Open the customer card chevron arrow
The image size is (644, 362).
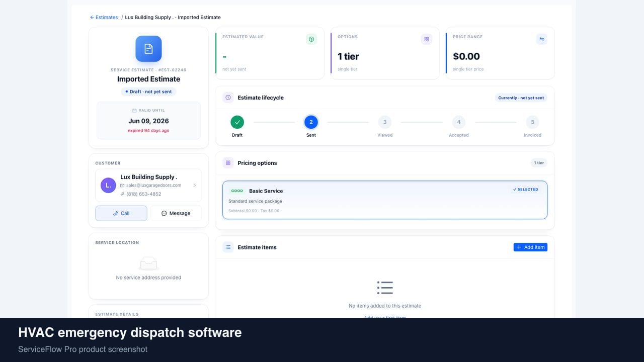coord(195,186)
